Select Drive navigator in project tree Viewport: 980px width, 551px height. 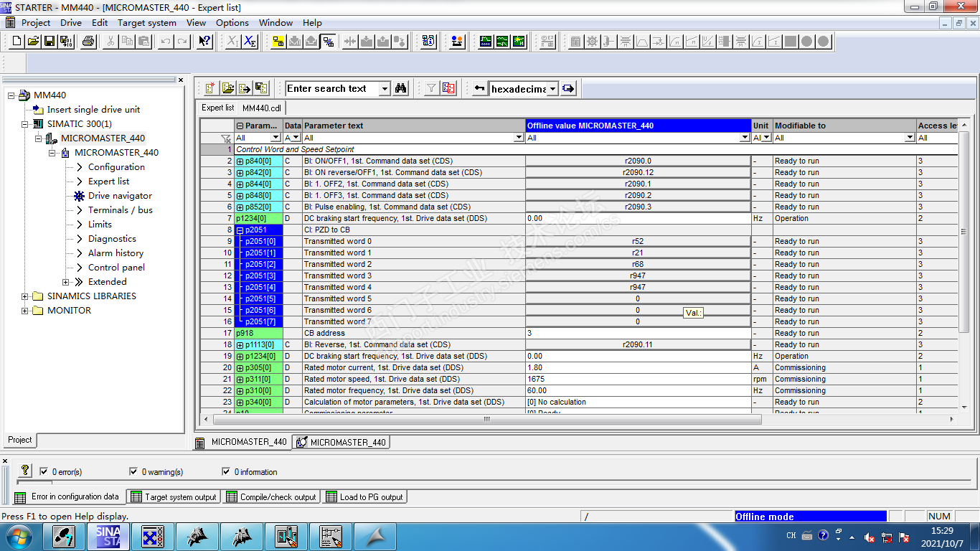point(120,196)
